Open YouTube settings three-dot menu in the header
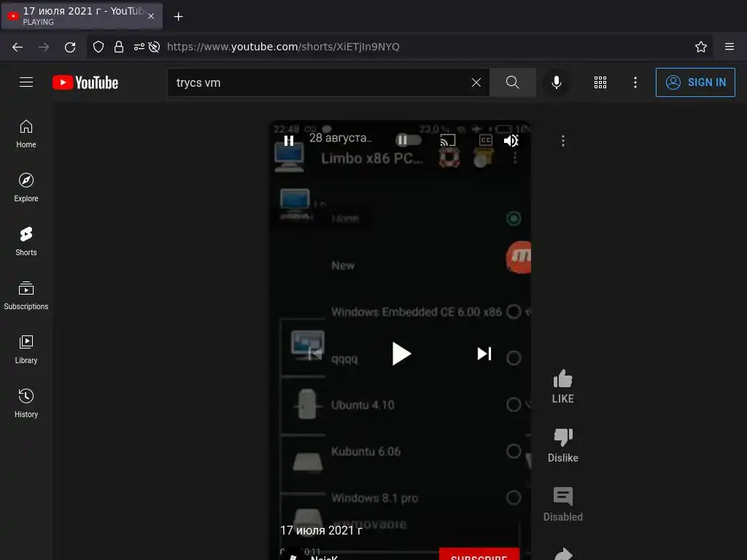Viewport: 747px width, 560px height. tap(635, 82)
